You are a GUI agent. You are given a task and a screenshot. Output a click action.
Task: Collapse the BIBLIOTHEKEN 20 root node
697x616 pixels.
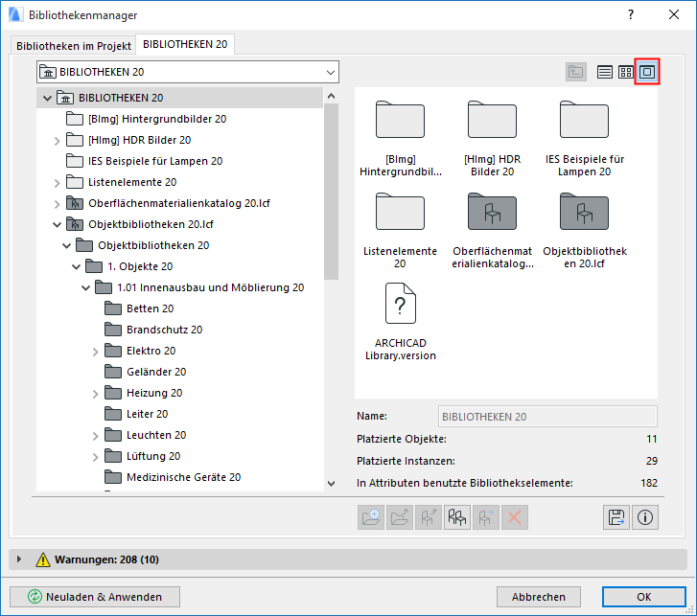47,98
